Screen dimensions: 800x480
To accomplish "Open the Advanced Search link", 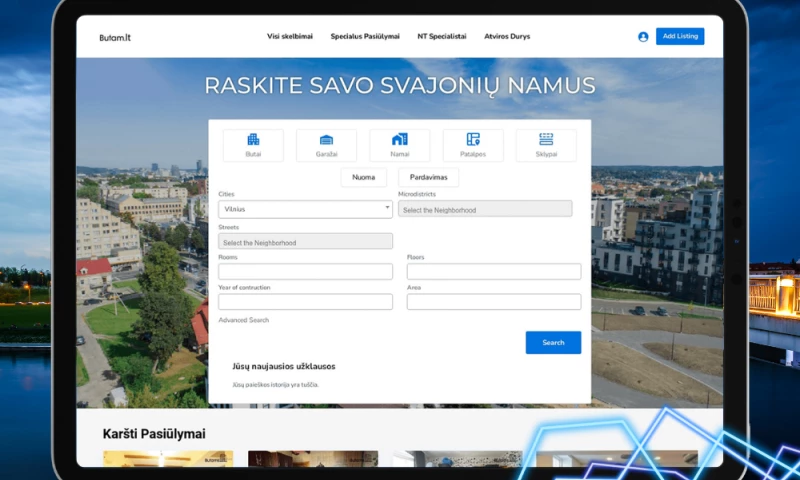I will click(243, 320).
